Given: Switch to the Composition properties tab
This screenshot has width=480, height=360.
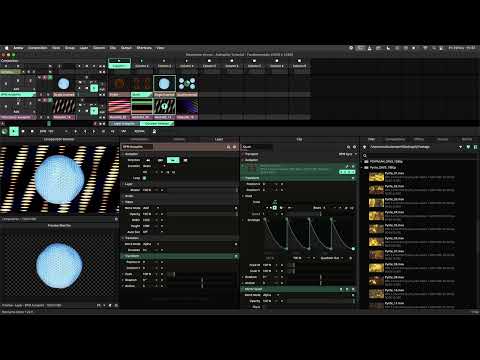Looking at the screenshot, I should point(139,139).
